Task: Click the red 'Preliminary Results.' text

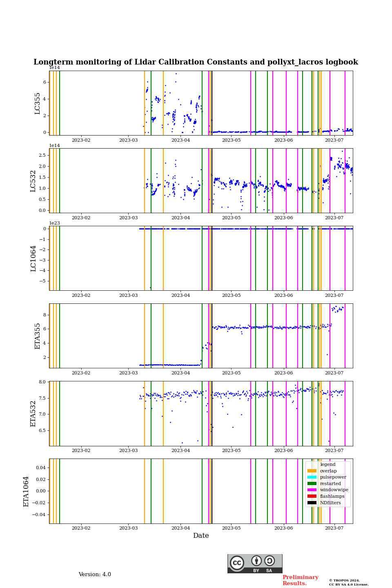Action: pyautogui.click(x=300, y=580)
